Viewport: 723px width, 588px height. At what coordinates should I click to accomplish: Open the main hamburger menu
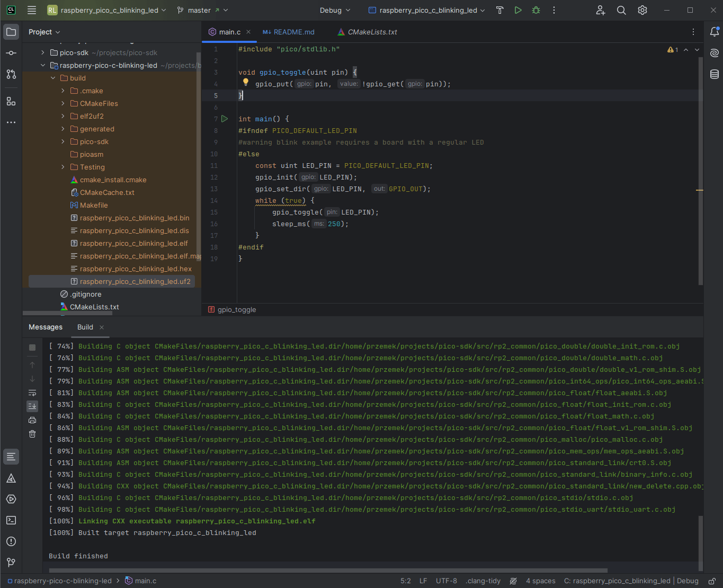coord(32,10)
